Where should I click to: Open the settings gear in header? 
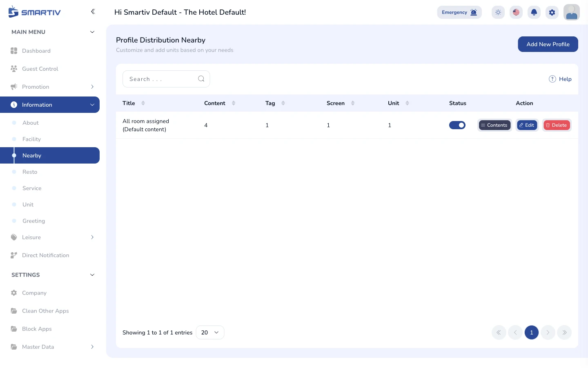[x=552, y=12]
